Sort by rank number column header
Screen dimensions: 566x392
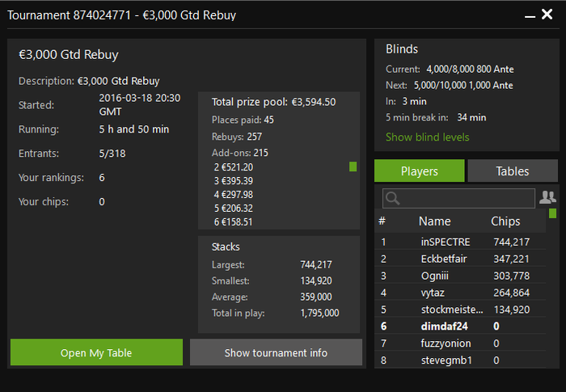click(x=382, y=221)
